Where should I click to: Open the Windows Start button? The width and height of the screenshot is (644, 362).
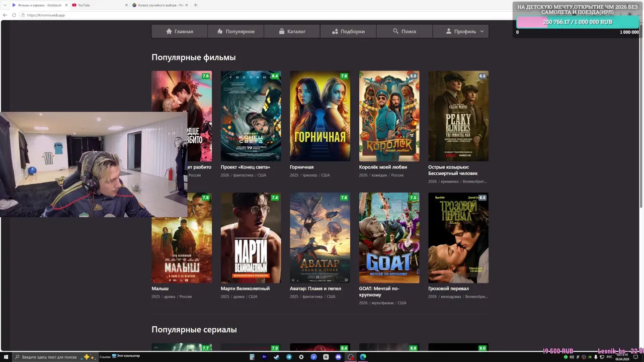pos(6,357)
